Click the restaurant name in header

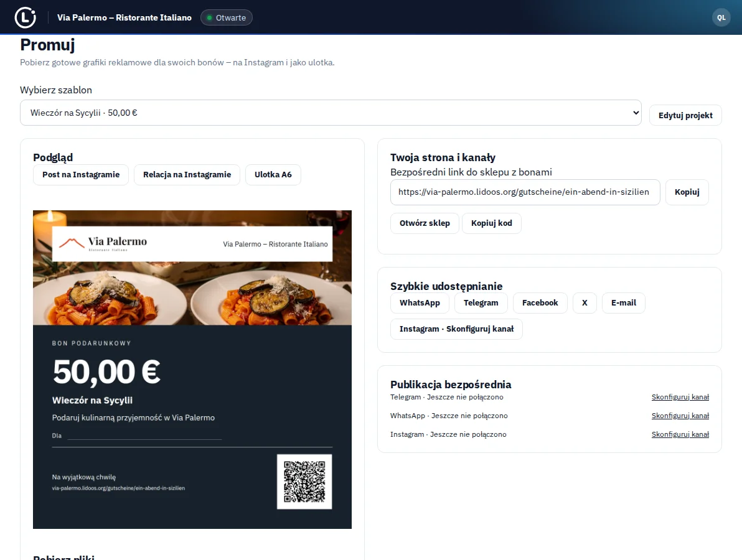coord(124,17)
